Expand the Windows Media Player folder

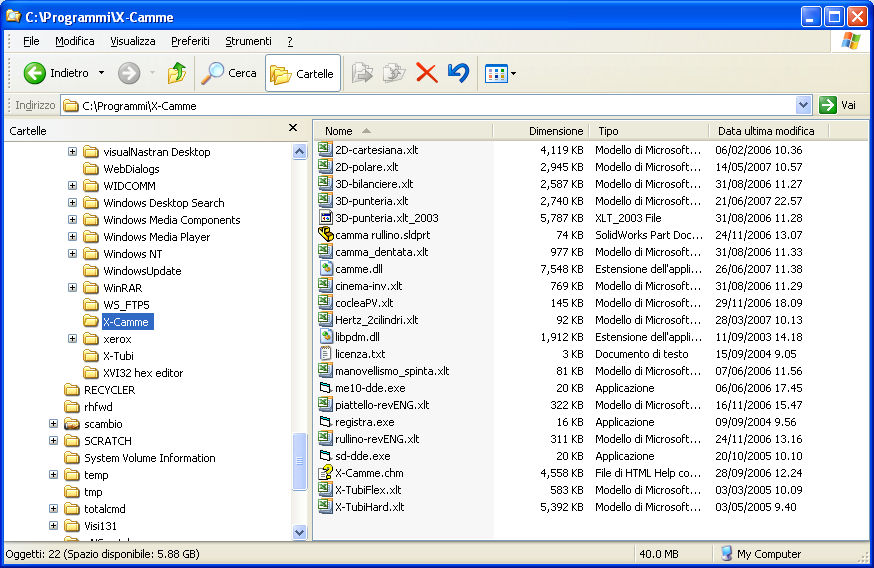(72, 237)
